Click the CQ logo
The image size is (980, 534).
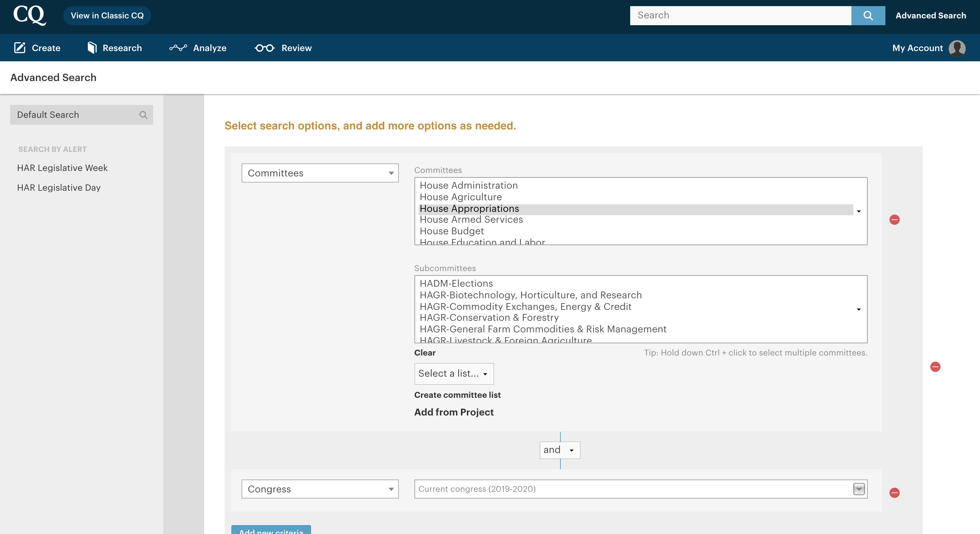[30, 15]
